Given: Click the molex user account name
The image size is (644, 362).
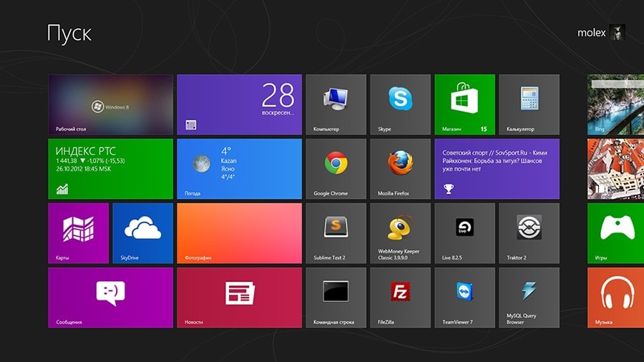Looking at the screenshot, I should click(591, 33).
